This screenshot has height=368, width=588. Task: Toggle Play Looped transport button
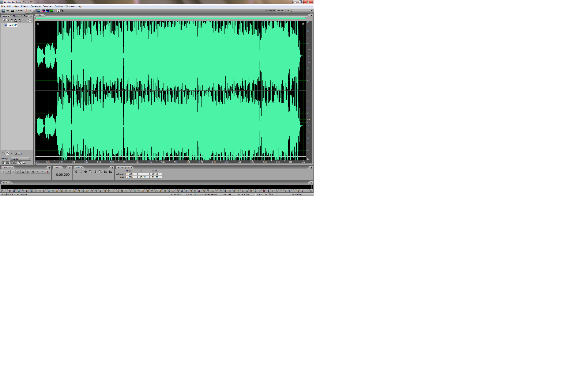[x=23, y=172]
